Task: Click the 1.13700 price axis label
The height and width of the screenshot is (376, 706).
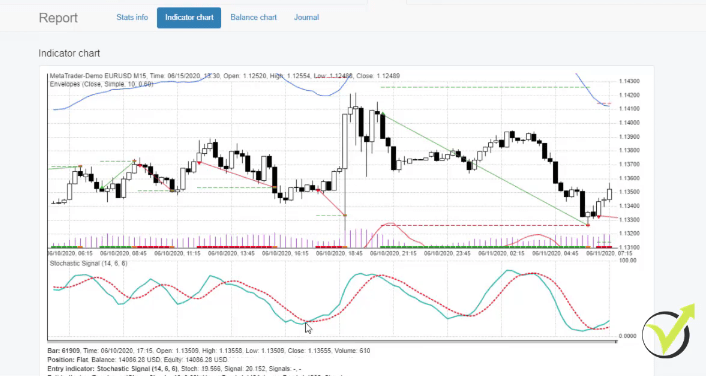Action: pos(629,164)
